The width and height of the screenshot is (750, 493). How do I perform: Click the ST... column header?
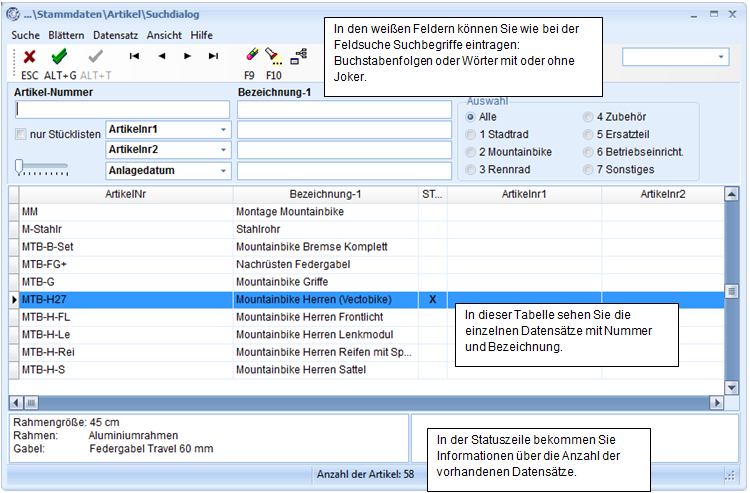(x=432, y=194)
